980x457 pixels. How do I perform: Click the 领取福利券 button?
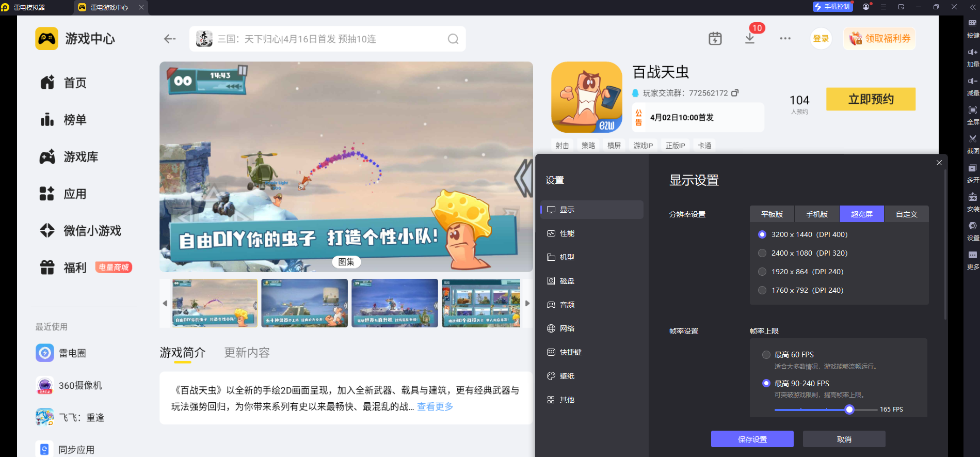[880, 39]
